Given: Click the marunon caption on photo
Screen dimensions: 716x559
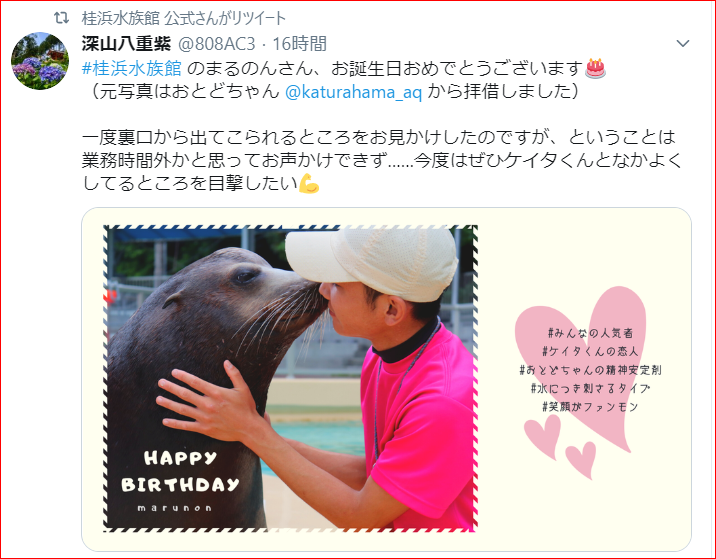Looking at the screenshot, I should point(175,508).
